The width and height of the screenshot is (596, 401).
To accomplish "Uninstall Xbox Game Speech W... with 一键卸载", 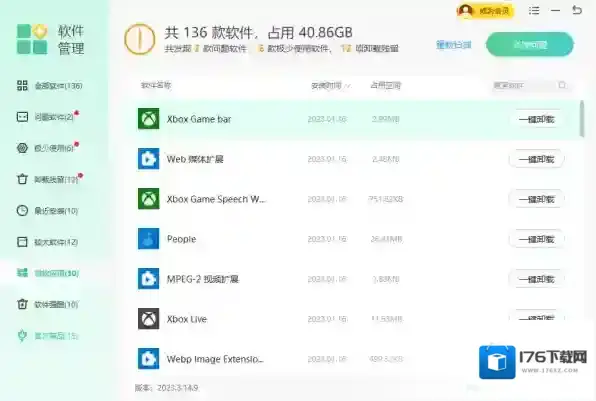I will pyautogui.click(x=536, y=199).
